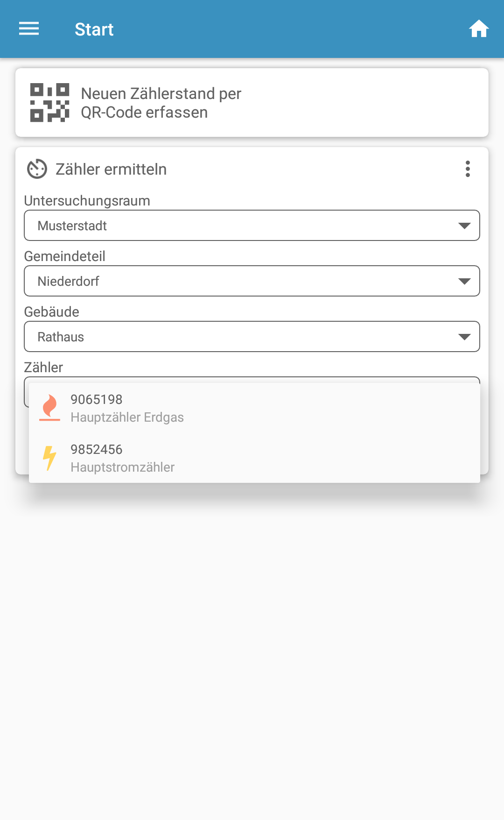Open the three-dot overflow menu
The image size is (504, 820).
click(x=468, y=169)
